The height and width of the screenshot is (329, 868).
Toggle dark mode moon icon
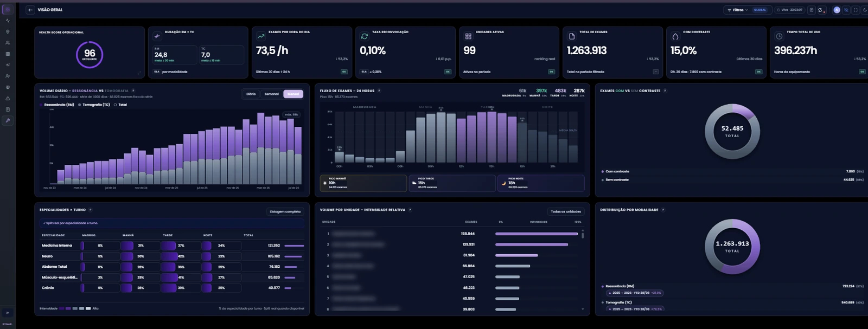click(x=865, y=10)
